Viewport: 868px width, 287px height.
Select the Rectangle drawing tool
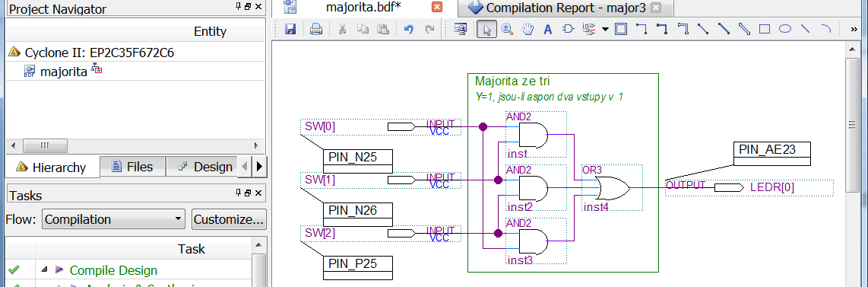point(765,30)
